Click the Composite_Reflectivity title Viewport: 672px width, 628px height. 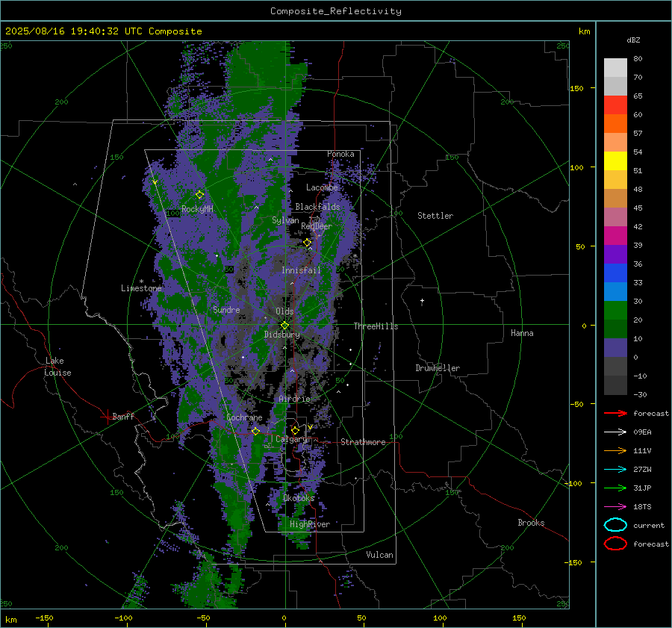coord(336,11)
